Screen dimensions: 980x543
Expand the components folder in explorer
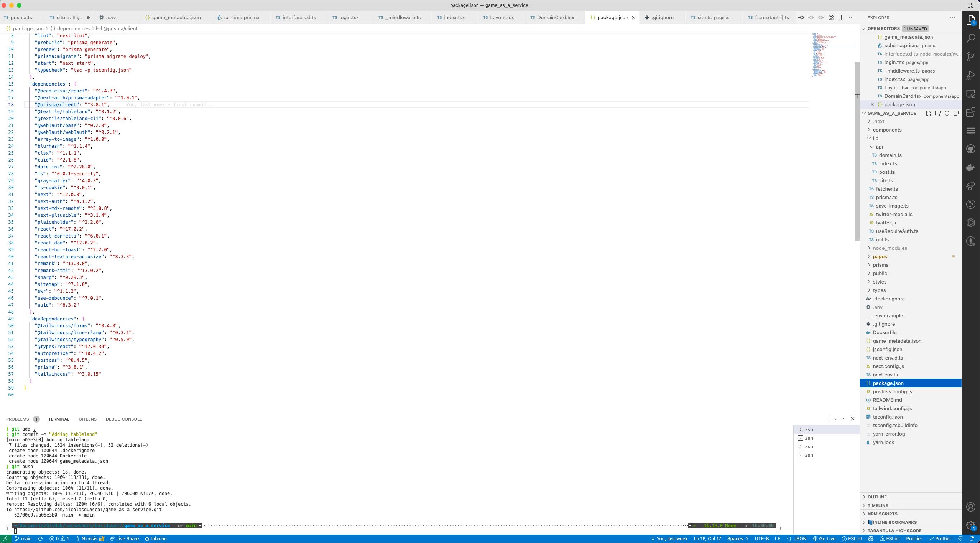[x=886, y=130]
